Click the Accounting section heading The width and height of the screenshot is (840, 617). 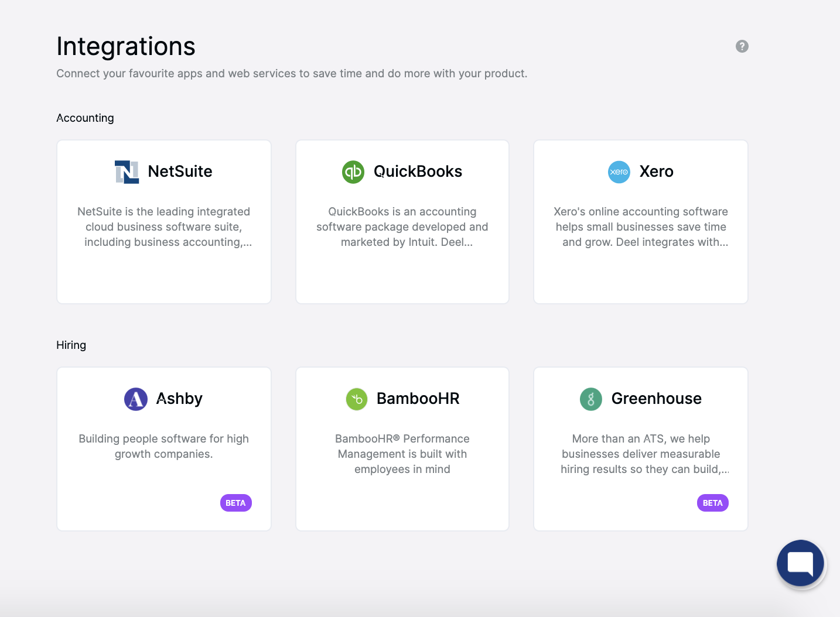pyautogui.click(x=85, y=118)
